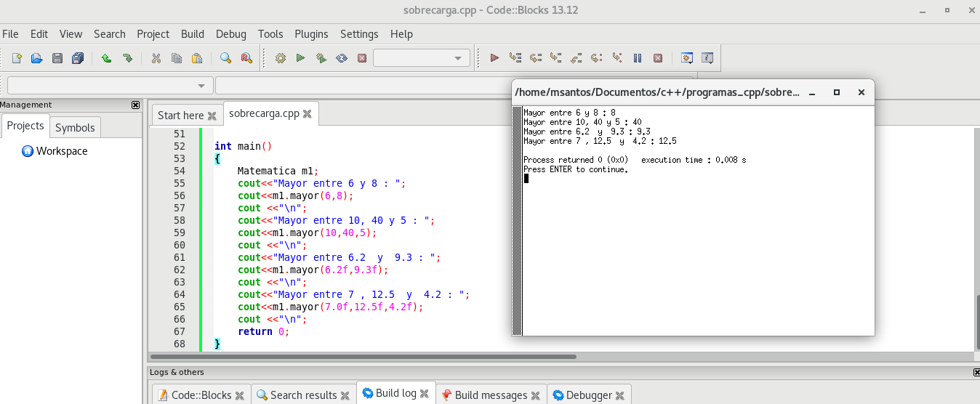The height and width of the screenshot is (404, 980).
Task: Switch to the Projects tab in Management
Action: tap(25, 126)
